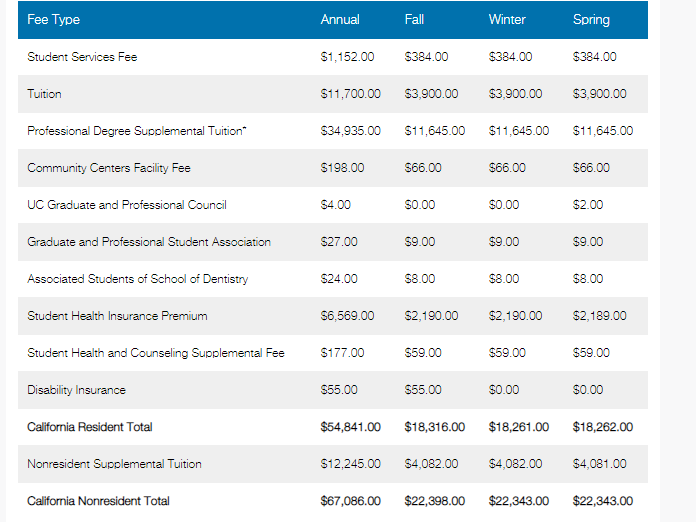Select Associated Students of School of Dentistry
The width and height of the screenshot is (696, 522).
coord(138,279)
